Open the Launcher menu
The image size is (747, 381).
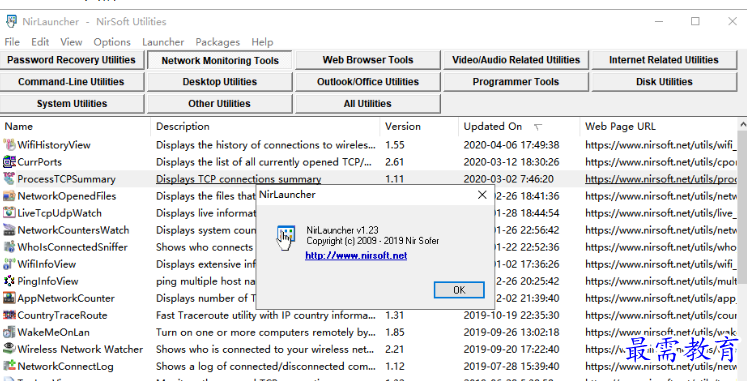pos(163,42)
